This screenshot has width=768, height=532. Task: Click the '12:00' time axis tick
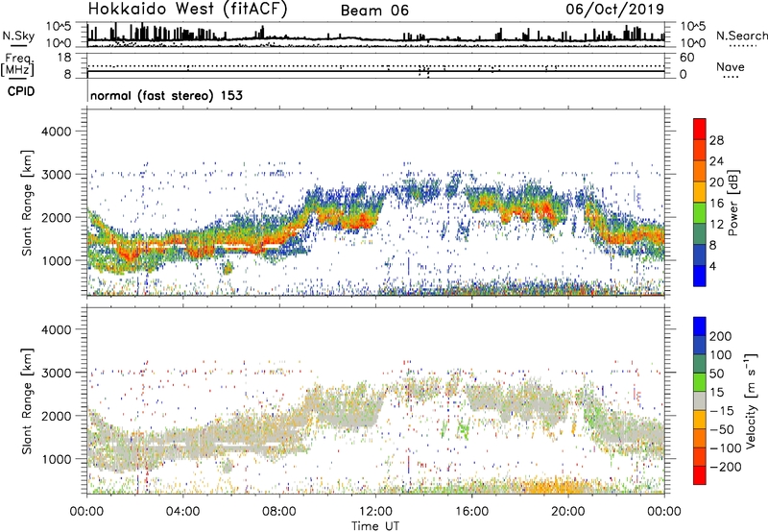point(375,512)
